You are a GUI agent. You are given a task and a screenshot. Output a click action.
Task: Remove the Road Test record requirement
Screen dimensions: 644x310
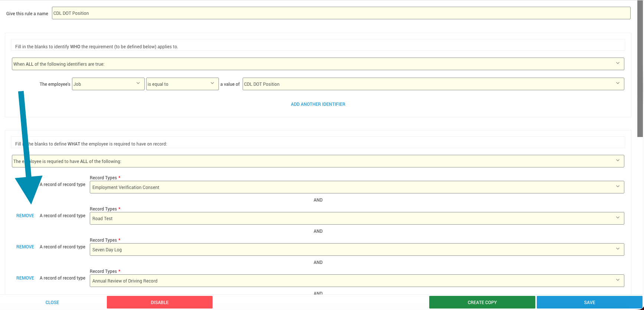point(25,216)
